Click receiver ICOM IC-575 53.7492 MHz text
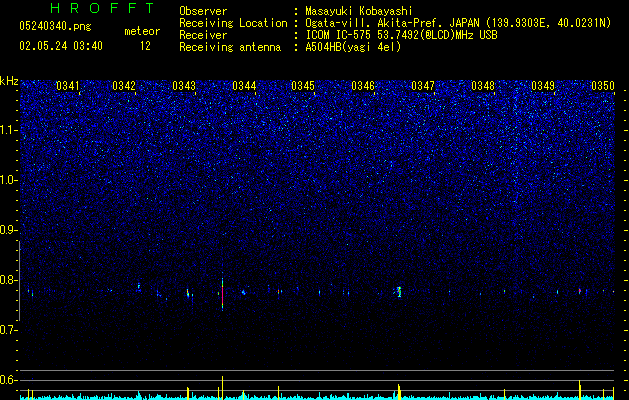The image size is (629, 400). coord(401,35)
